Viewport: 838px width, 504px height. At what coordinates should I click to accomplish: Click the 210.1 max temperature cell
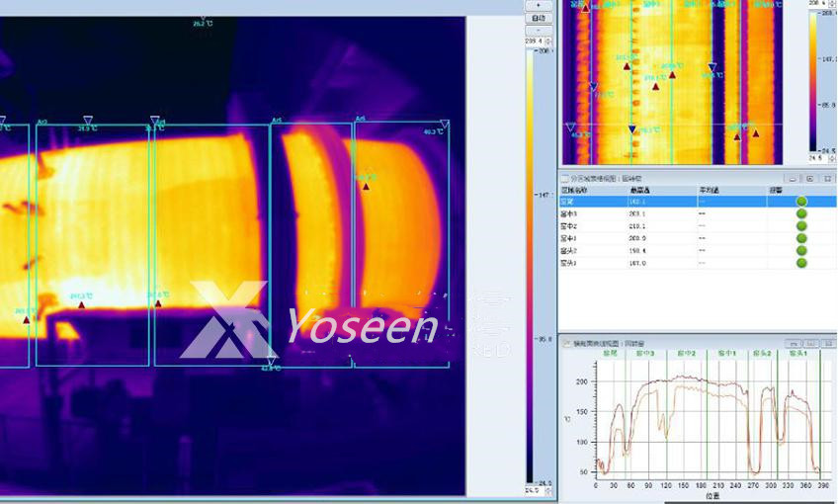(637, 226)
